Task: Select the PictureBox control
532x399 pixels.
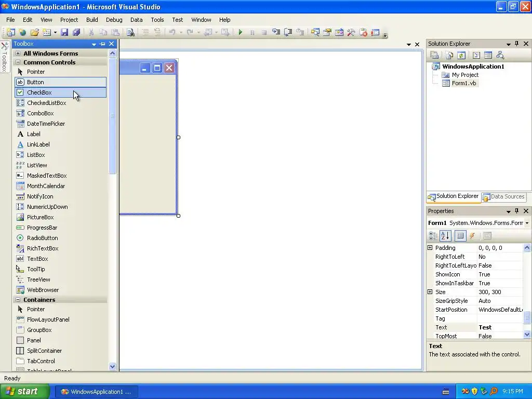Action: [x=60, y=218]
